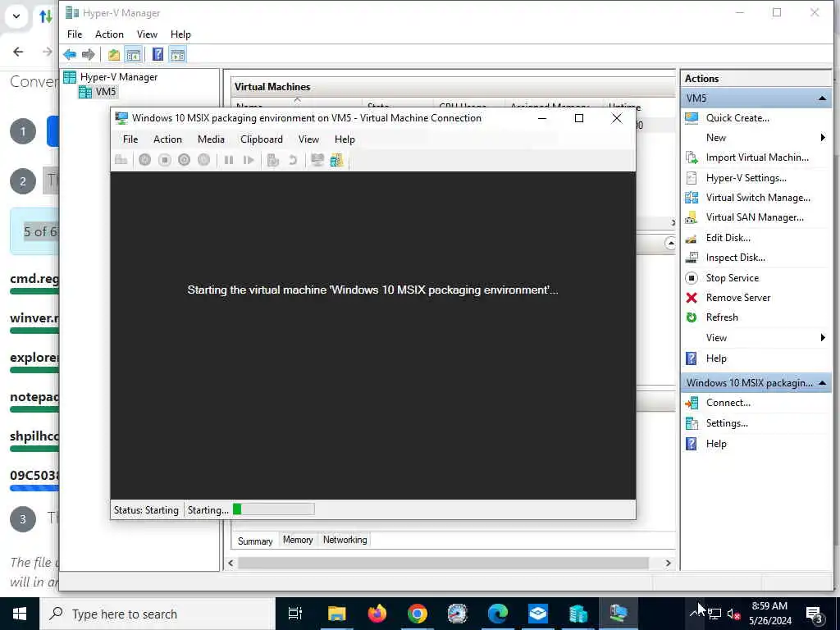
Task: Open File menu in VM Connection window
Action: coord(130,139)
